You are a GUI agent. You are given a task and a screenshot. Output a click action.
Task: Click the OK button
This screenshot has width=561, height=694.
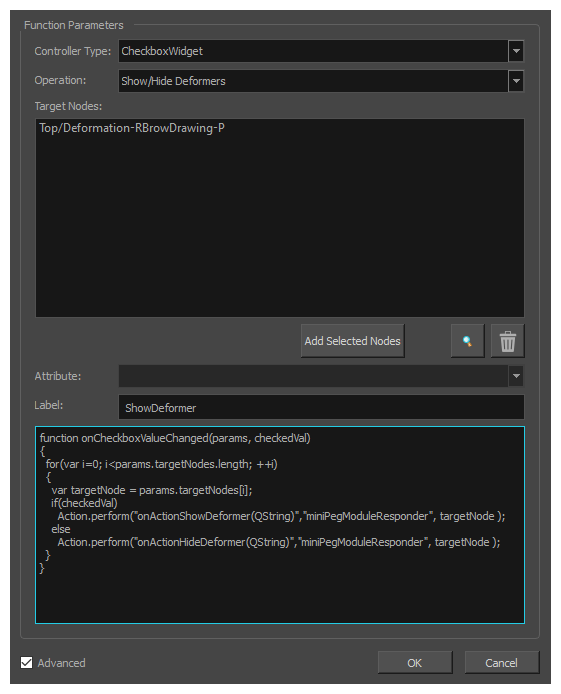[x=415, y=663]
